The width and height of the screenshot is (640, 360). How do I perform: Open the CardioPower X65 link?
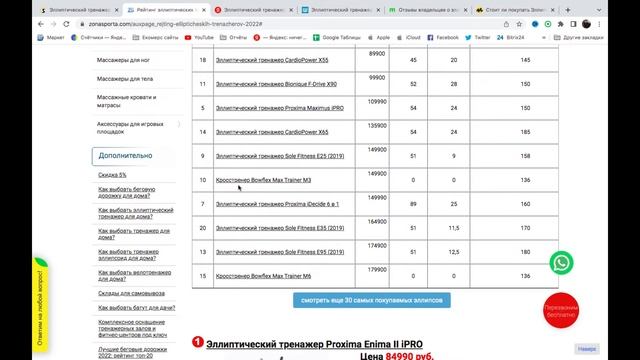click(x=272, y=132)
